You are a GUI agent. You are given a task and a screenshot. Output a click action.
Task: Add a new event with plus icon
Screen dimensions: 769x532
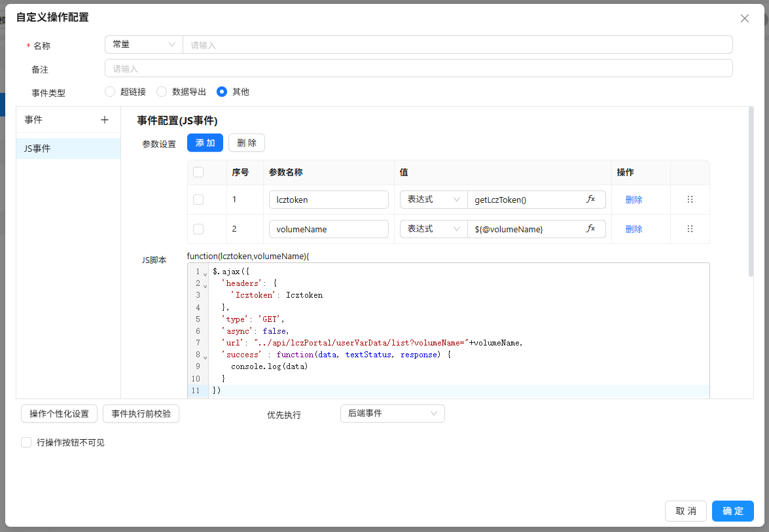[105, 120]
